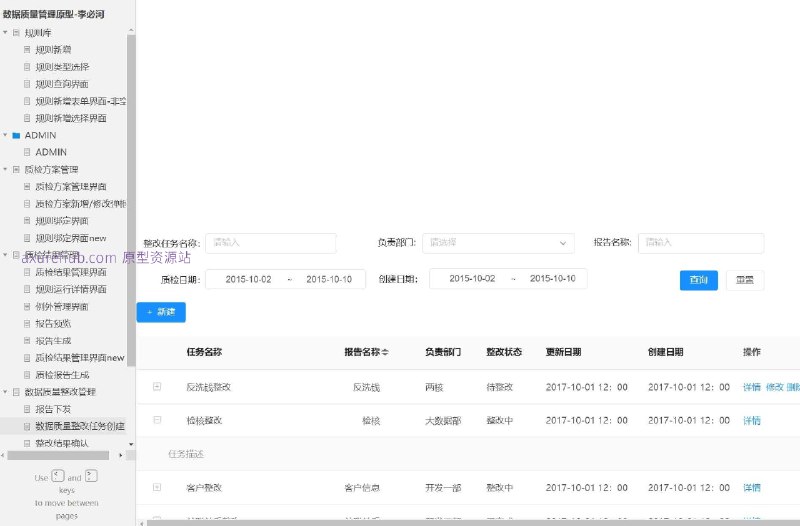Click page icon beside 规则绑定界面new
800x526 pixels.
click(x=27, y=238)
